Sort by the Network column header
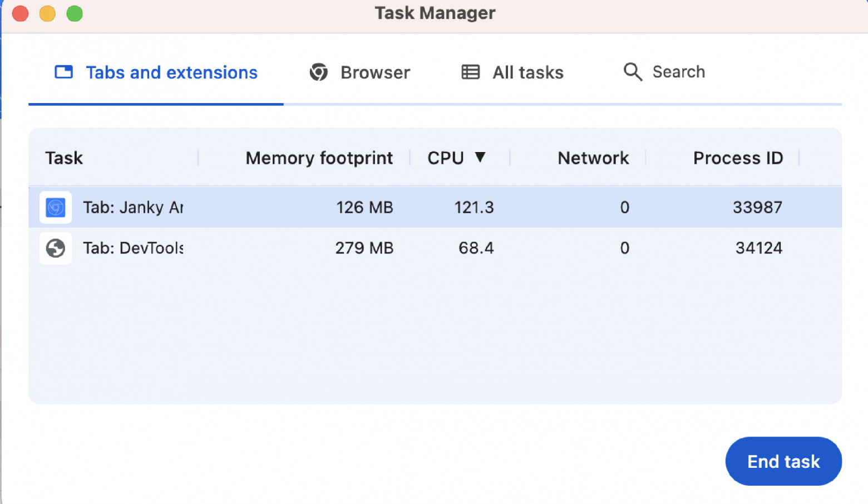This screenshot has width=868, height=504. point(593,158)
